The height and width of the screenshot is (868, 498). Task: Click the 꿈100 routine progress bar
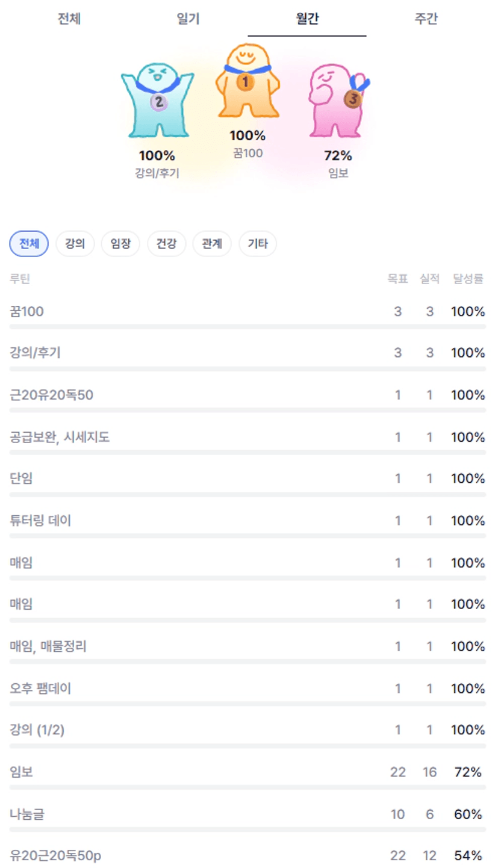pyautogui.click(x=247, y=327)
